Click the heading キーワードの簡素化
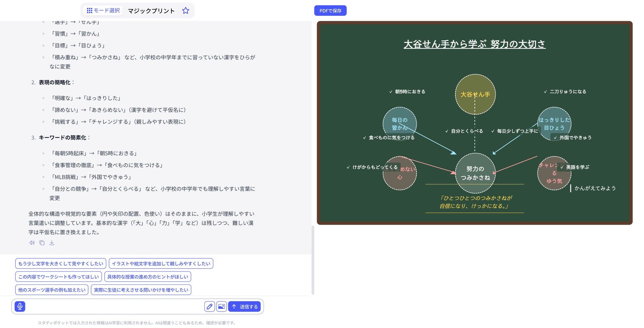644x328 pixels. (62, 138)
